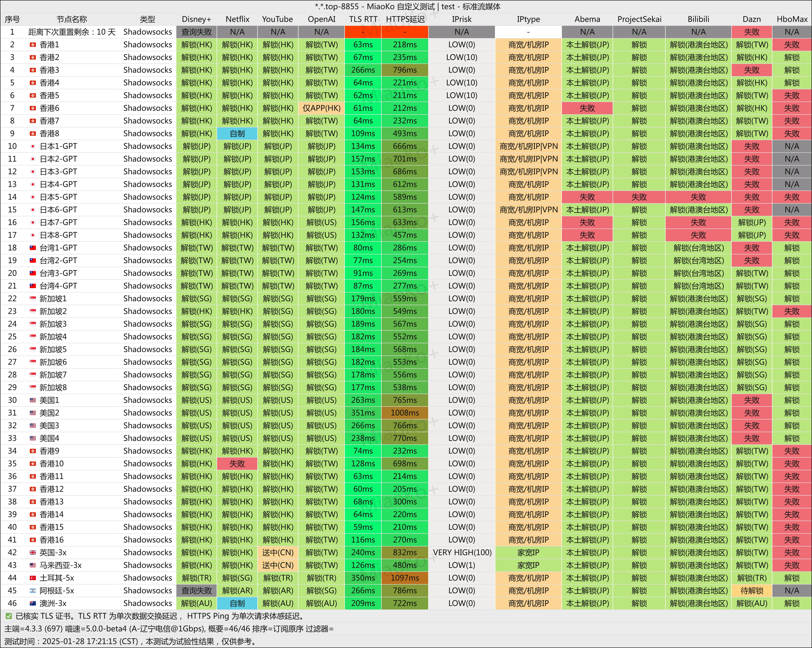Click the red 失败 Netflix cell for 香港10

tap(237, 464)
